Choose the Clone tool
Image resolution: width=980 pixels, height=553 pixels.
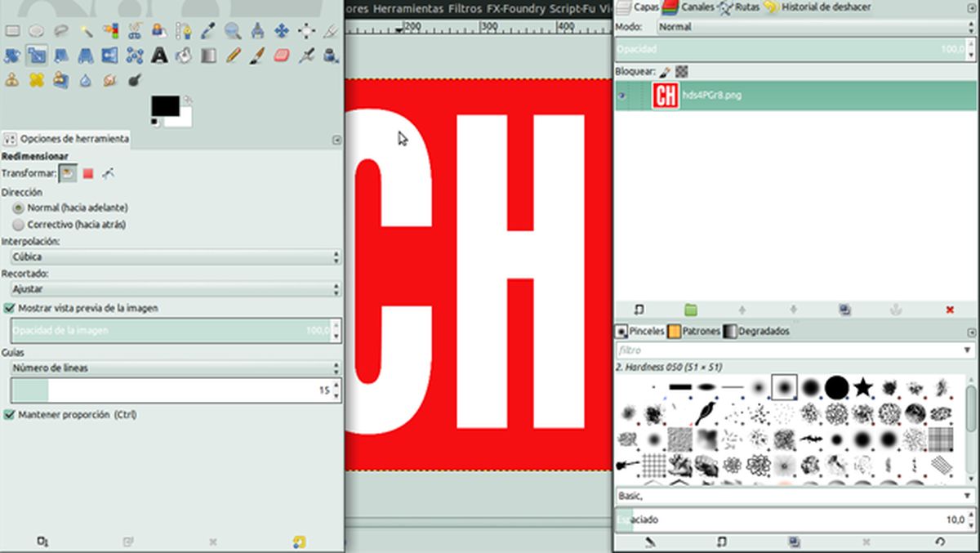pyautogui.click(x=11, y=79)
